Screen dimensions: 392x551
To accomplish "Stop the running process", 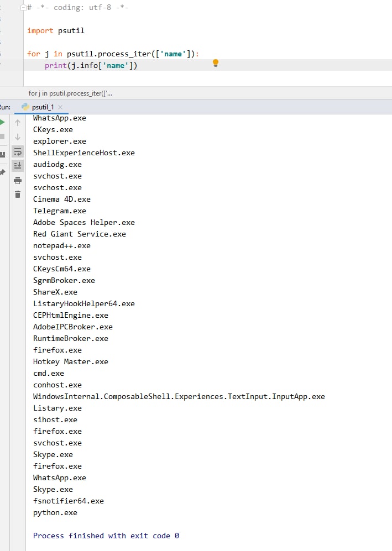I will coord(2,137).
